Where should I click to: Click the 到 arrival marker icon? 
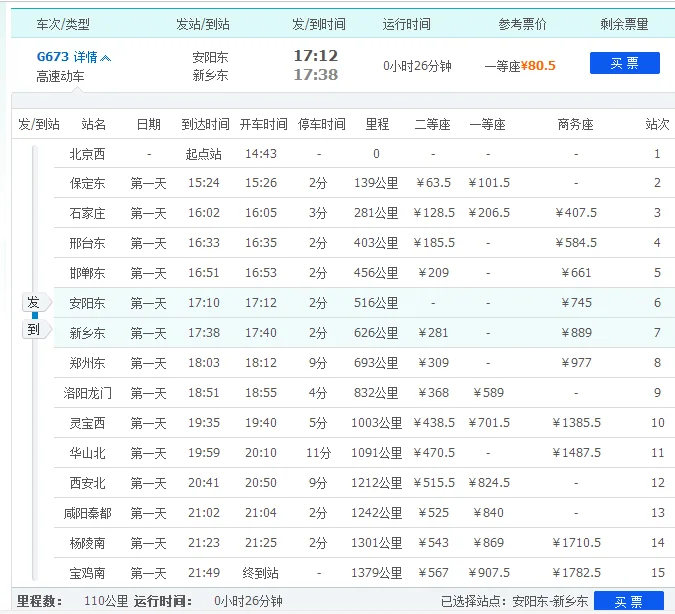(37, 330)
